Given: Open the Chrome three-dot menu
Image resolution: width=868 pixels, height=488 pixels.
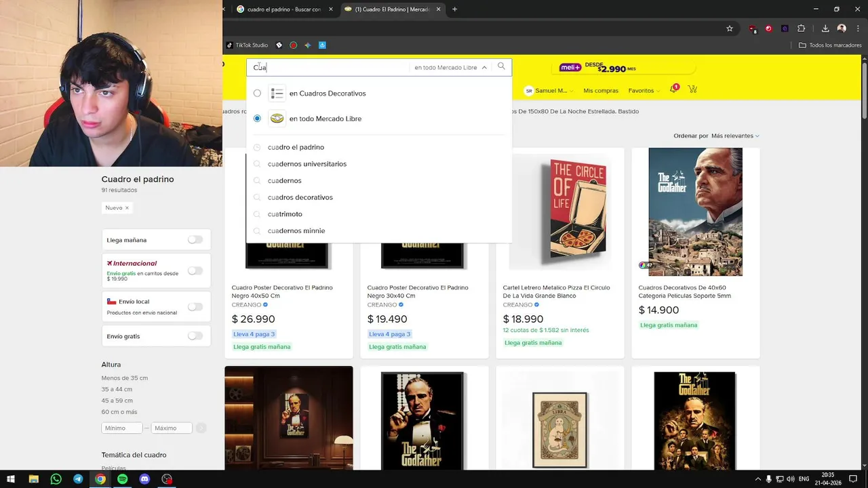Looking at the screenshot, I should pyautogui.click(x=858, y=28).
